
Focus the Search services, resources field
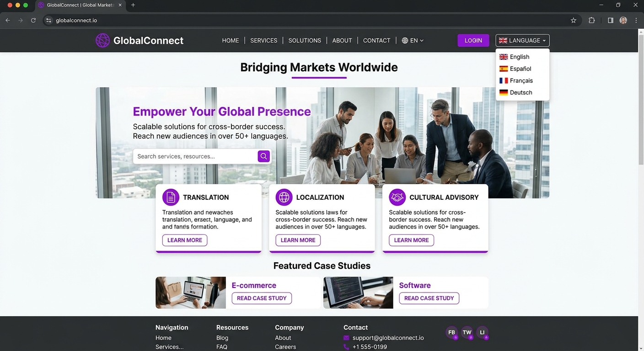196,156
